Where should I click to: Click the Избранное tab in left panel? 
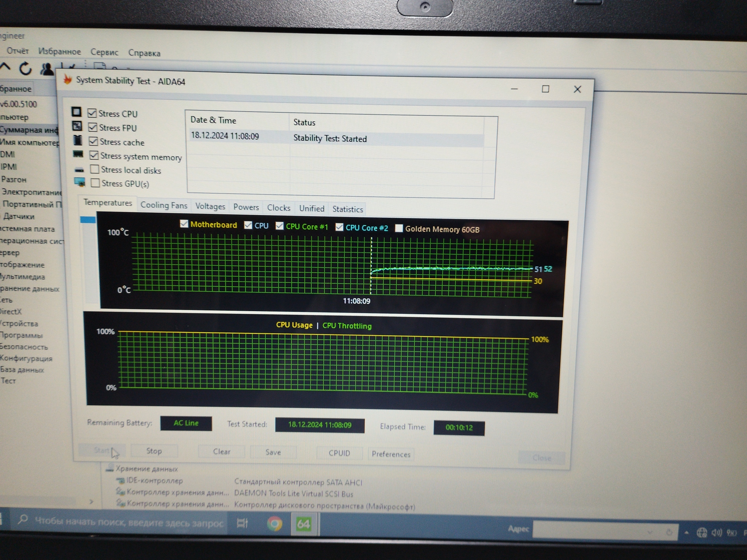click(x=16, y=89)
